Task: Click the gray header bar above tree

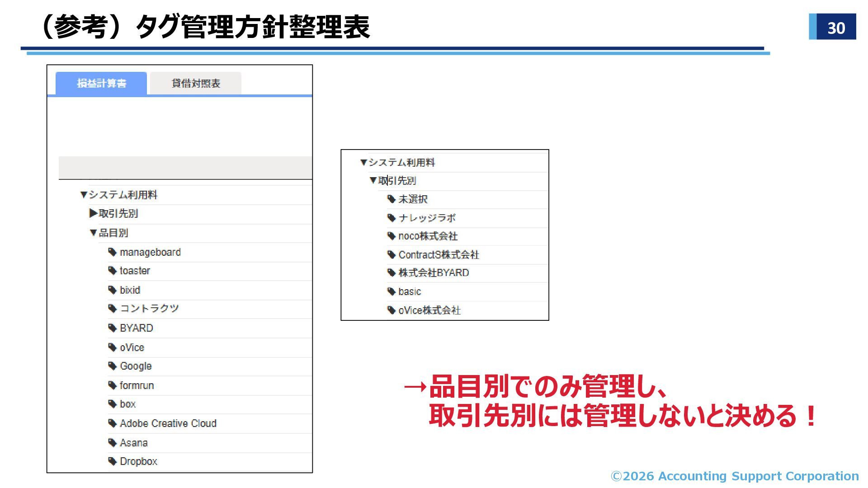Action: coord(185,168)
